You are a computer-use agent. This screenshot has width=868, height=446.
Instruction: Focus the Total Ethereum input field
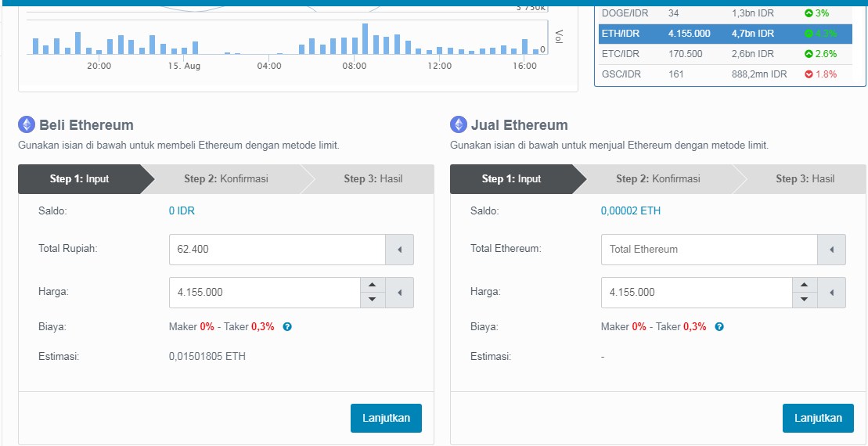709,250
